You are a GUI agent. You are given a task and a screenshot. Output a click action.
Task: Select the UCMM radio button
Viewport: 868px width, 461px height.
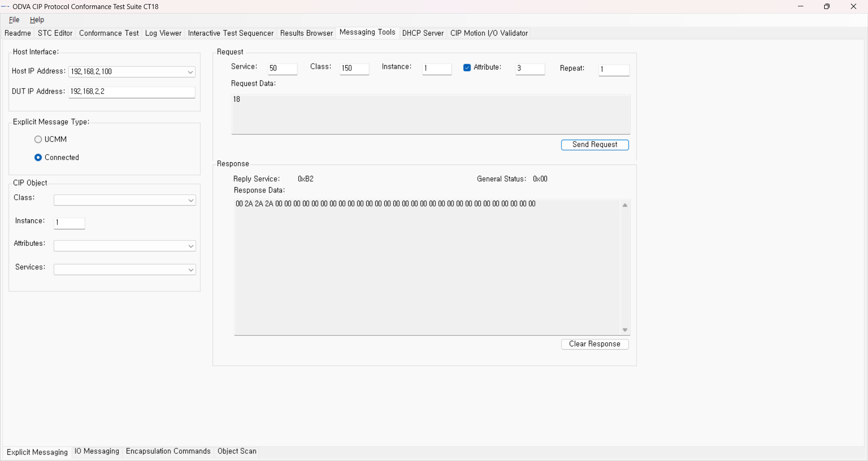point(38,140)
